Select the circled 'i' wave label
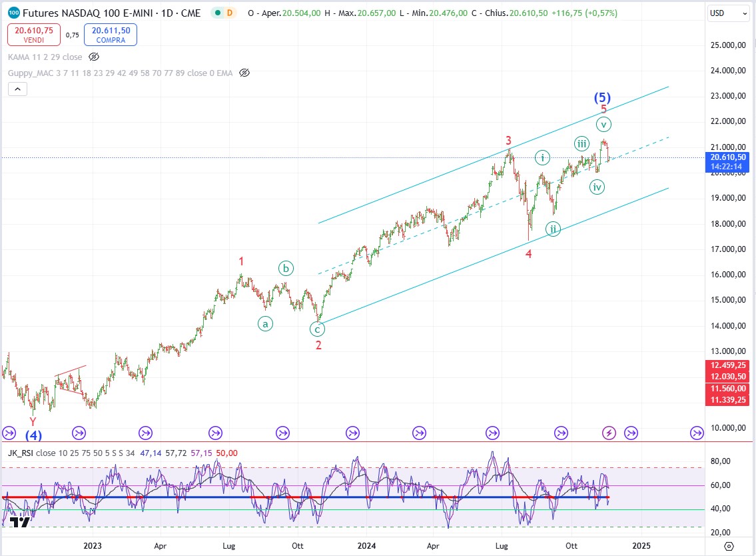 (542, 157)
